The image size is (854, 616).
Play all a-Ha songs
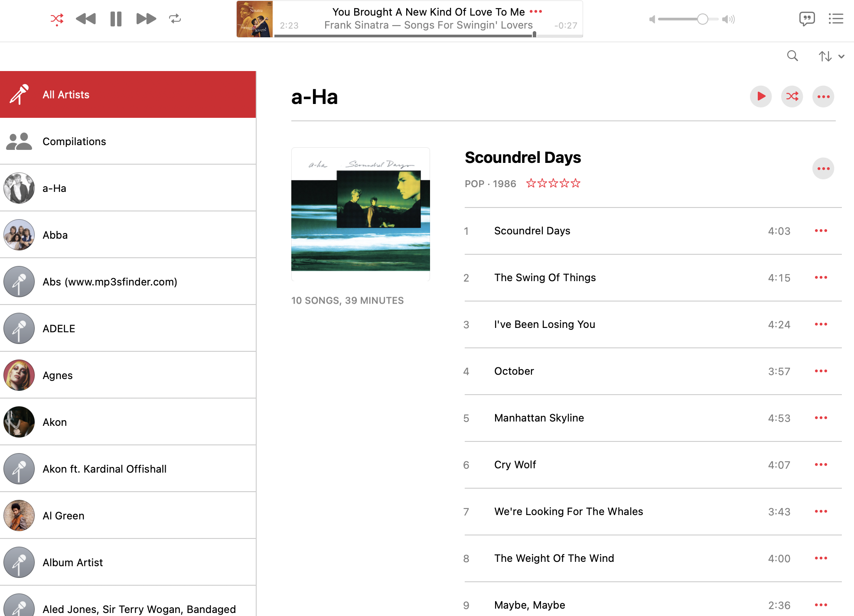(x=761, y=96)
